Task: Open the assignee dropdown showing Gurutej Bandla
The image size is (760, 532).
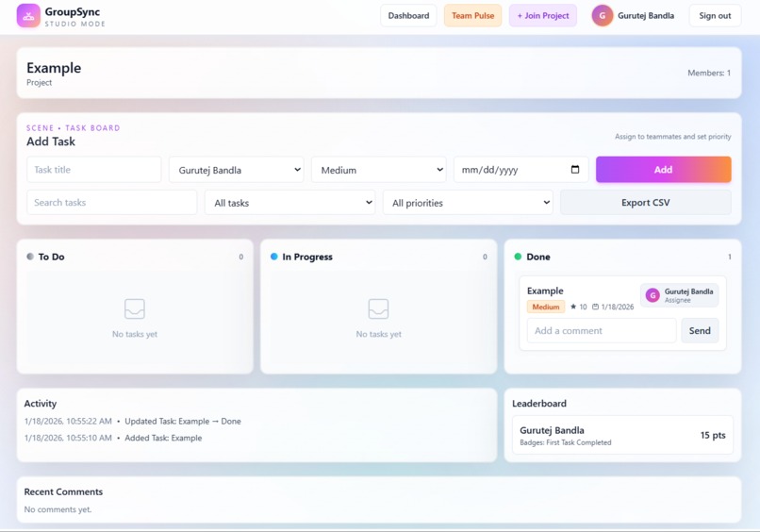Action: [237, 170]
